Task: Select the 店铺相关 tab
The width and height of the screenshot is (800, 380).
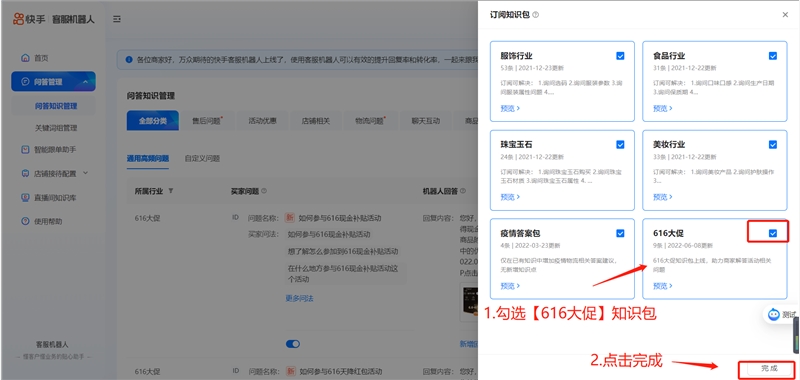Action: click(316, 121)
